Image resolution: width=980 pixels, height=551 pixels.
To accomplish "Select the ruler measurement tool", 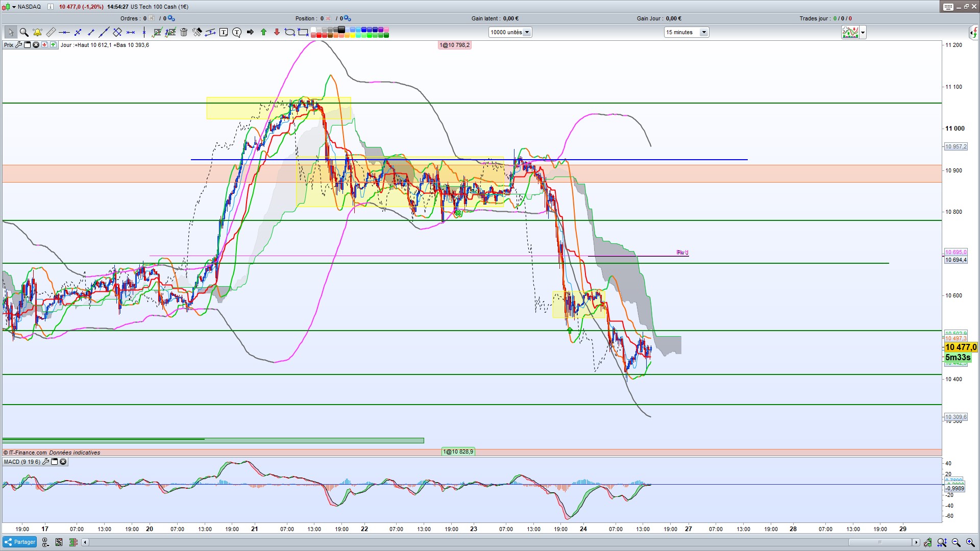I will click(51, 32).
